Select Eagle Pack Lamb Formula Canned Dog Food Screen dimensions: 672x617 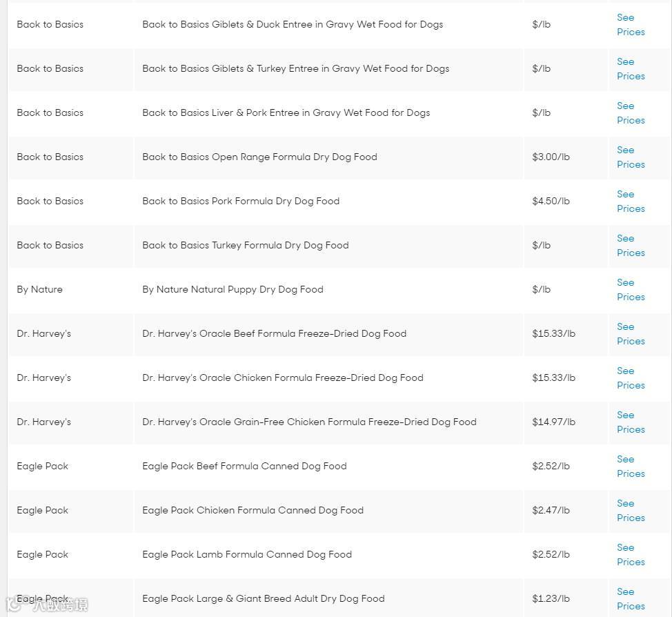247,554
